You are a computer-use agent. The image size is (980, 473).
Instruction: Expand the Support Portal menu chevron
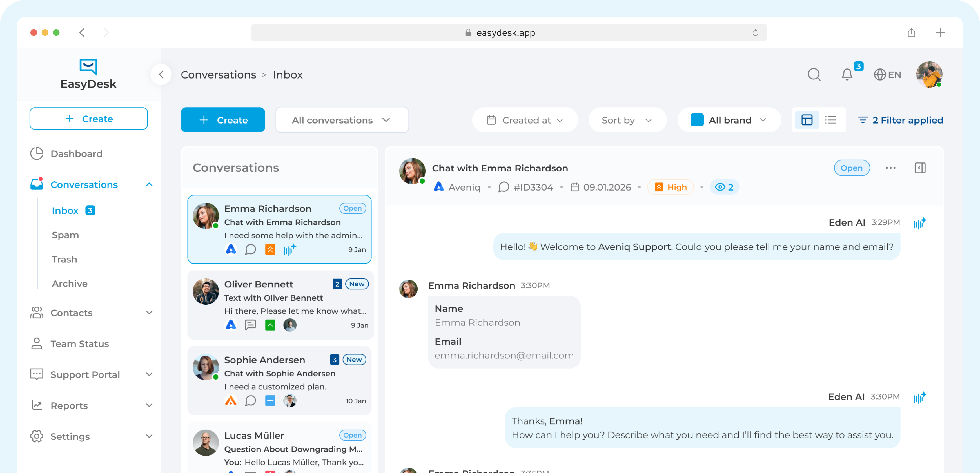[149, 374]
